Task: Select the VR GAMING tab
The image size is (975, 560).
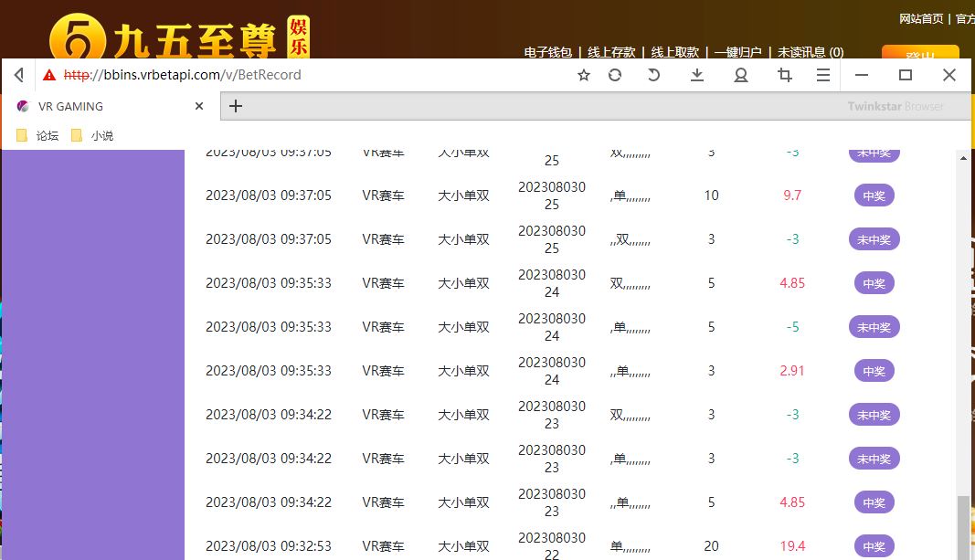Action: pyautogui.click(x=111, y=106)
